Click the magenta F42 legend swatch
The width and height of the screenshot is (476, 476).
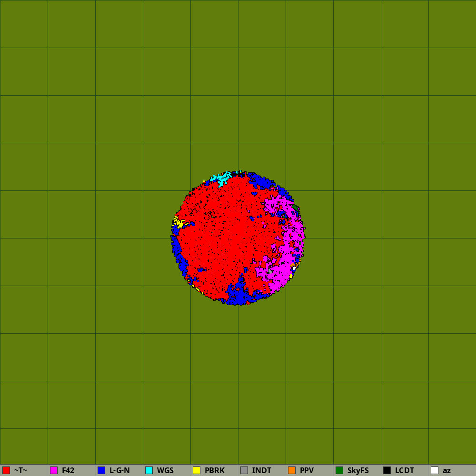coord(54,470)
